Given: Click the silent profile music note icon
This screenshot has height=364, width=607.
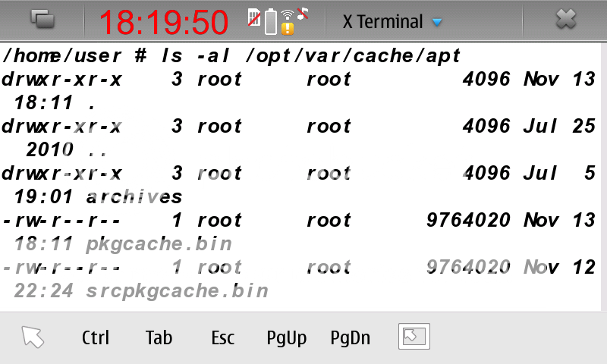Looking at the screenshot, I should click(x=303, y=13).
